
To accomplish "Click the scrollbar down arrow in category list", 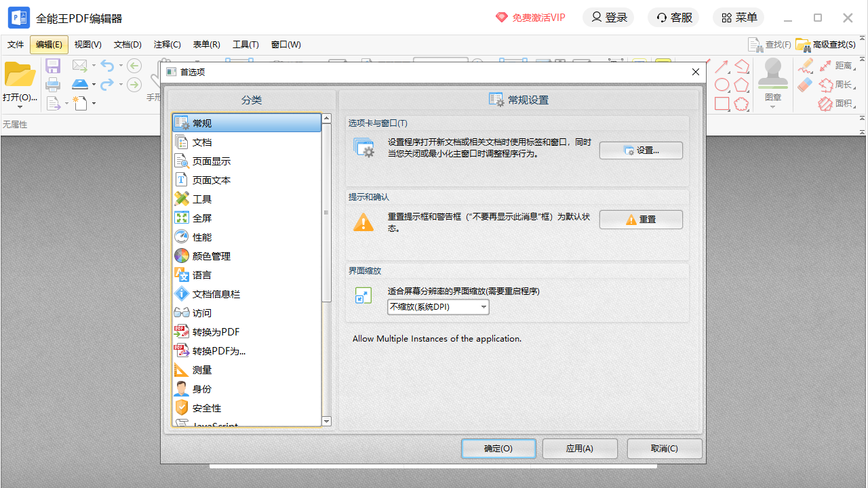I will [x=326, y=421].
